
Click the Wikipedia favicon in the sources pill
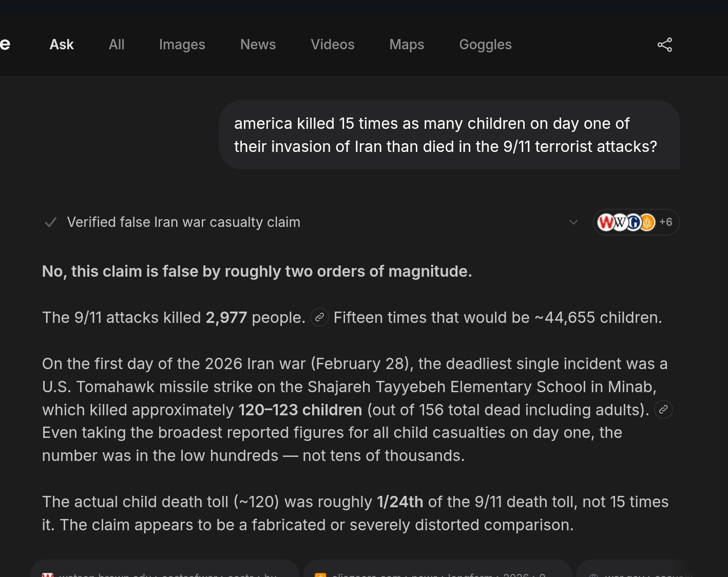click(x=620, y=222)
